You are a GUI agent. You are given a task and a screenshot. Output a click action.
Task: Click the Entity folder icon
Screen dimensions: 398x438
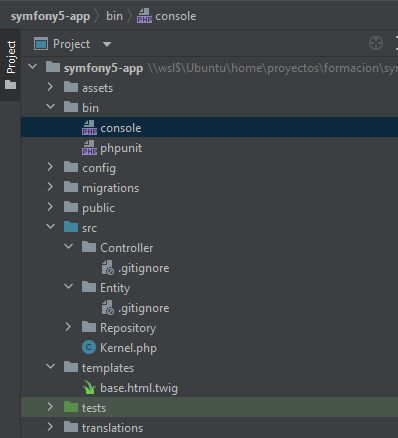pos(89,287)
